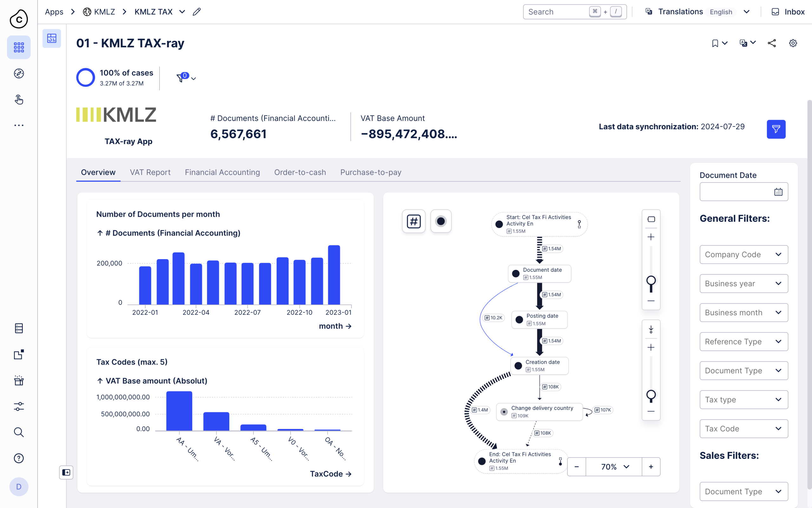
Task: Open the Apps grid in sidebar
Action: pos(19,47)
